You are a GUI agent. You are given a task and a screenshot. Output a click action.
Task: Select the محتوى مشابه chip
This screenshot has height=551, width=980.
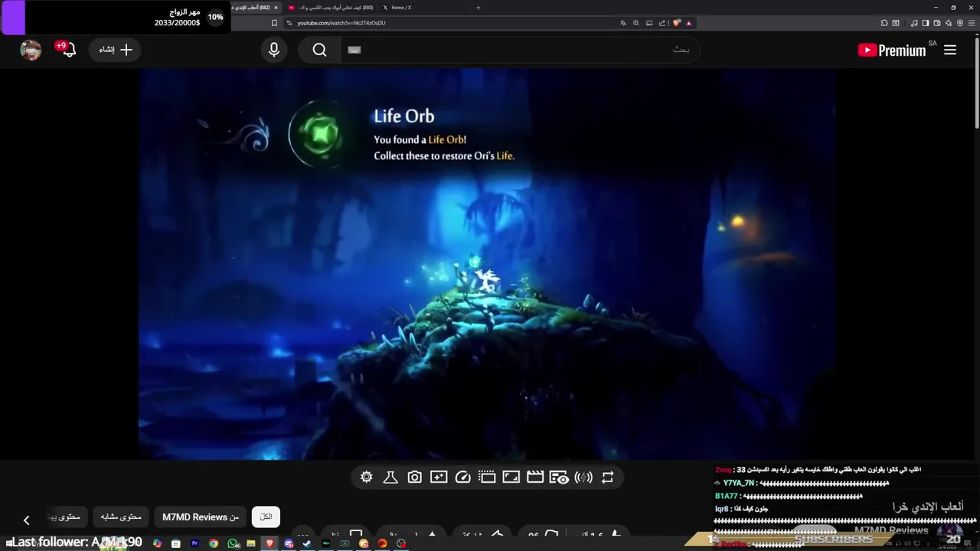[121, 517]
